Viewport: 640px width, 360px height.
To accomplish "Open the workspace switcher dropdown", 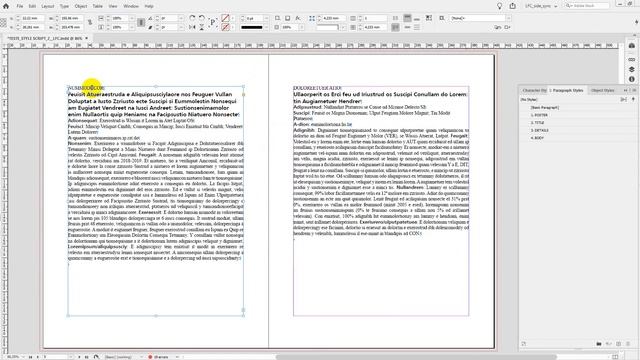I will pos(541,6).
